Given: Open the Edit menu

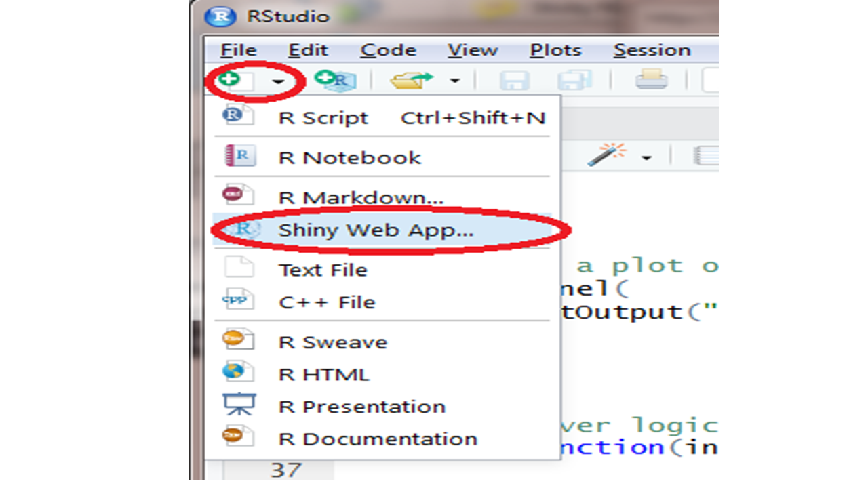Looking at the screenshot, I should tap(308, 50).
